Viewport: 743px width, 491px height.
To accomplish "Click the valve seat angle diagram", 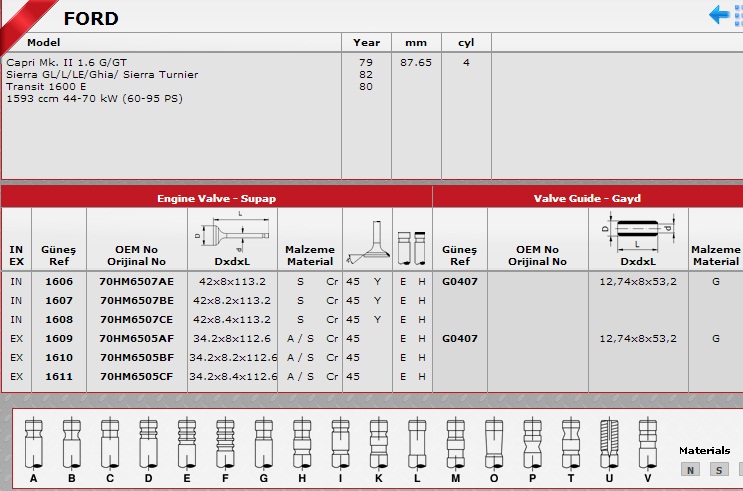I will pyautogui.click(x=369, y=242).
